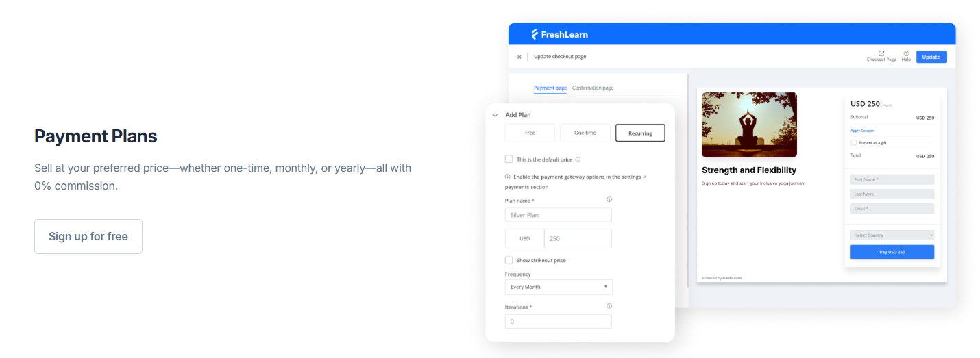Open the Checkout Page external link icon
Viewport: 980px width, 358px height.
881,53
